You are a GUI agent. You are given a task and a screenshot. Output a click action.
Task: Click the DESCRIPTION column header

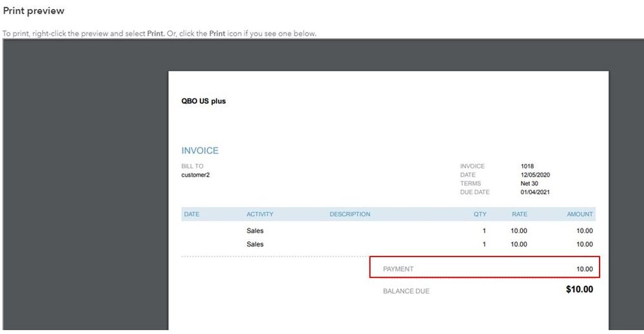pyautogui.click(x=350, y=214)
